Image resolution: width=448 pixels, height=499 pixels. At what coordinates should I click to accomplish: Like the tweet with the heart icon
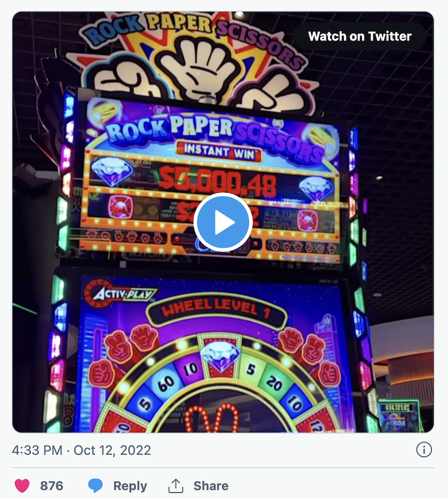point(22,486)
